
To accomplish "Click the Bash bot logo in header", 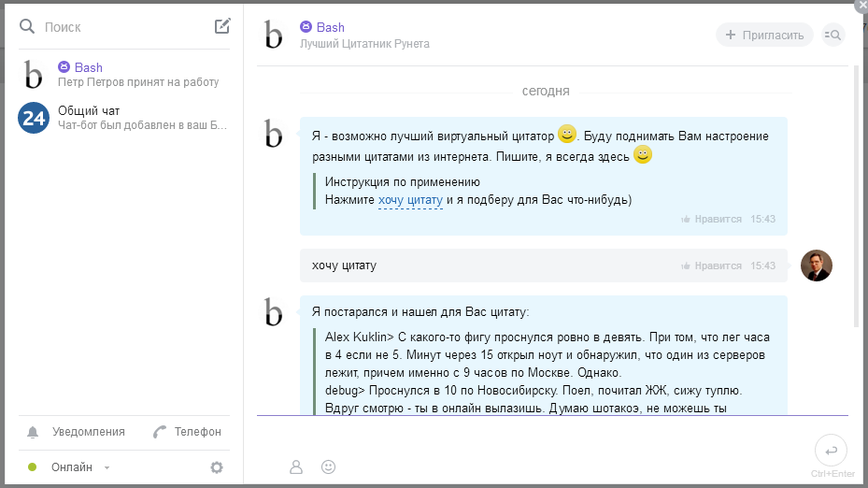I will [273, 35].
